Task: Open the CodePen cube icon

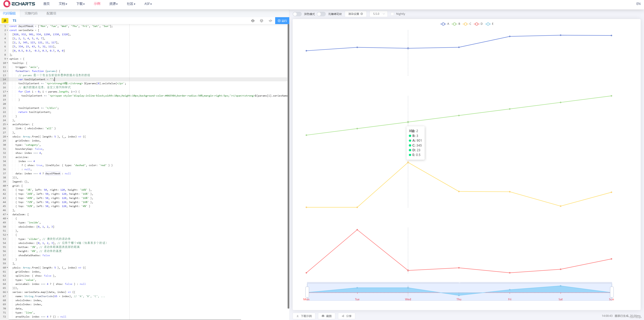Action: [x=262, y=21]
